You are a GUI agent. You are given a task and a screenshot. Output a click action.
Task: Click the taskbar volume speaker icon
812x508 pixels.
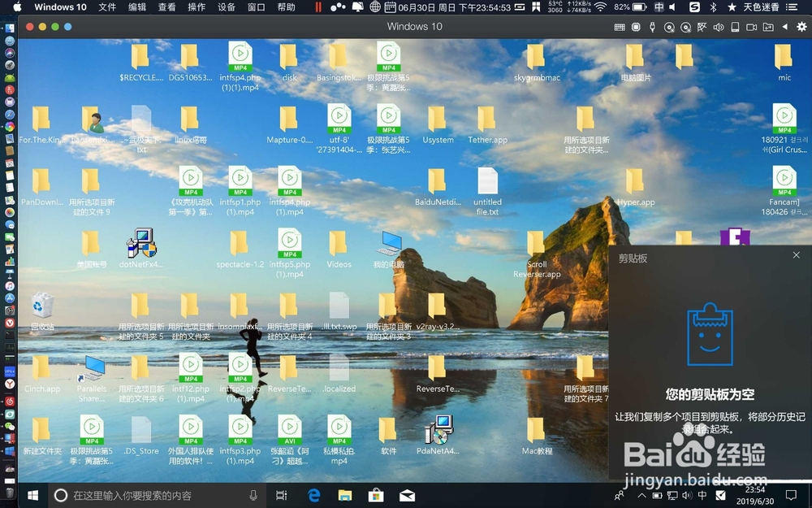tap(687, 496)
